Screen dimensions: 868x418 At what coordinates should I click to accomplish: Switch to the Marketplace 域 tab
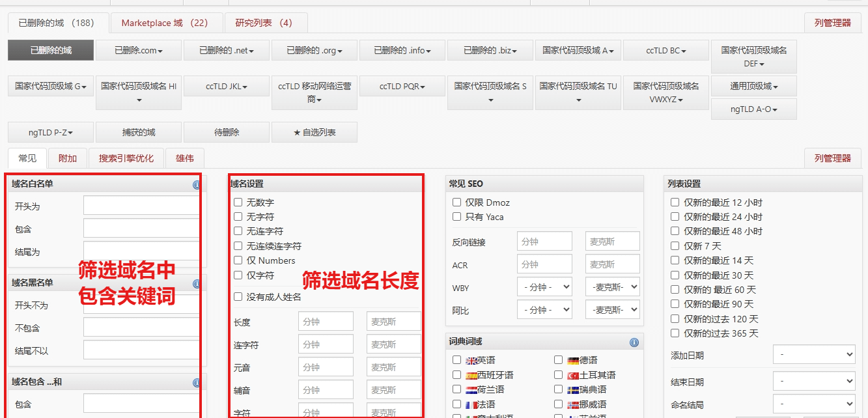(x=165, y=23)
